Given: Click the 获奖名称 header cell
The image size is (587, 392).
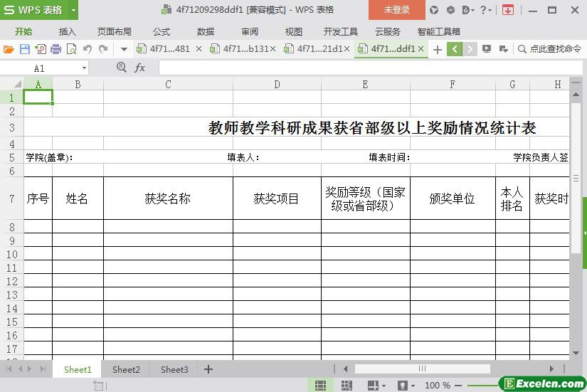Looking at the screenshot, I should click(168, 198).
